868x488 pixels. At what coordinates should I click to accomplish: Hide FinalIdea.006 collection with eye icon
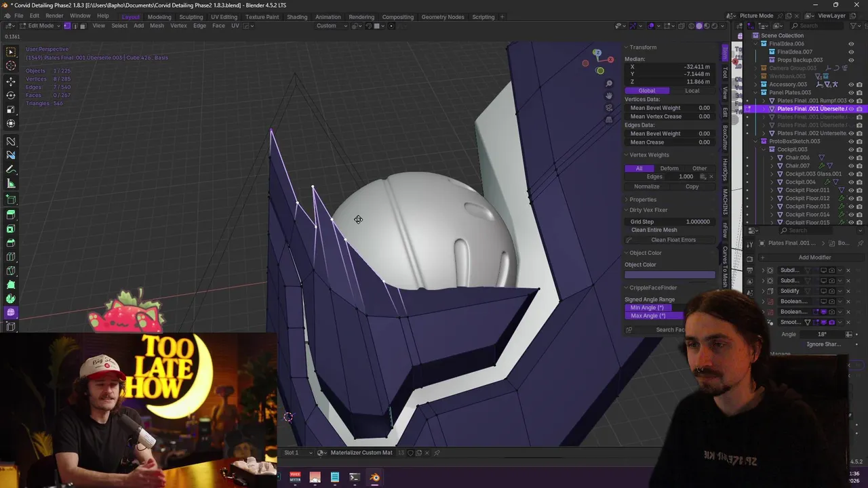point(851,43)
